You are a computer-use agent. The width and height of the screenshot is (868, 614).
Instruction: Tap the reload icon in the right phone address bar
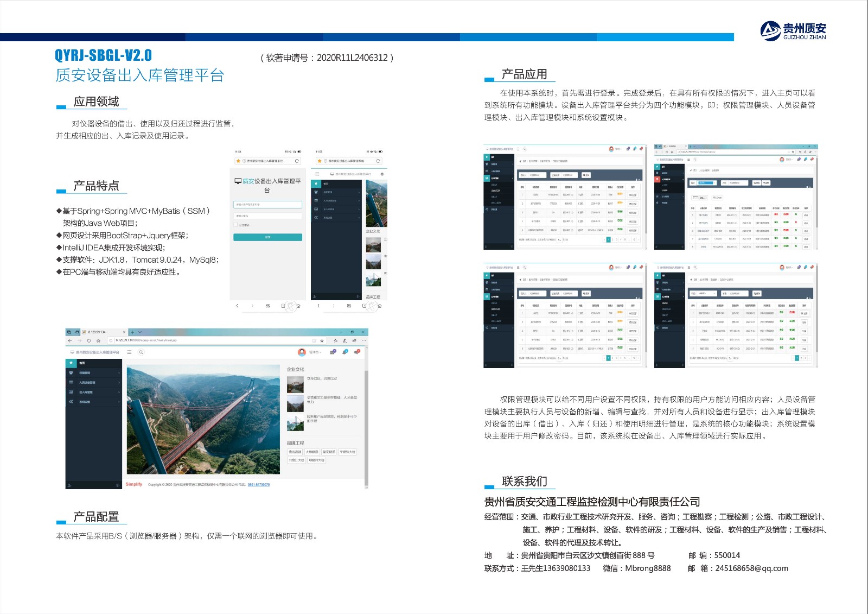[x=378, y=161]
